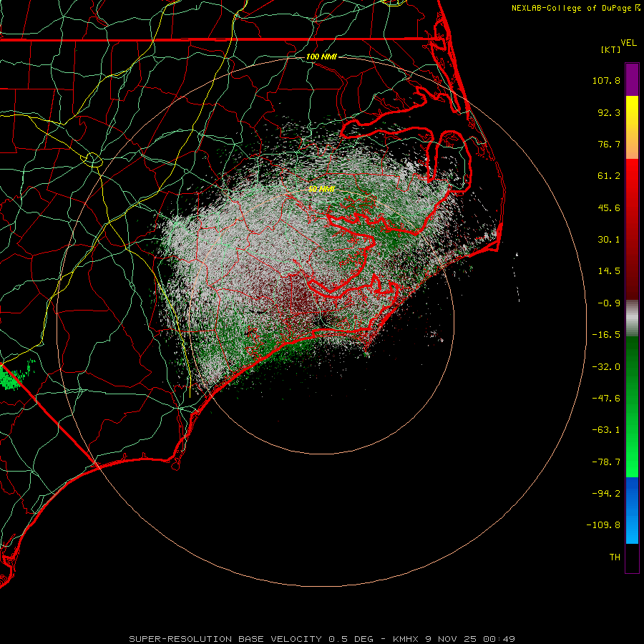Pick the blue segment of the color bar

coord(632,510)
